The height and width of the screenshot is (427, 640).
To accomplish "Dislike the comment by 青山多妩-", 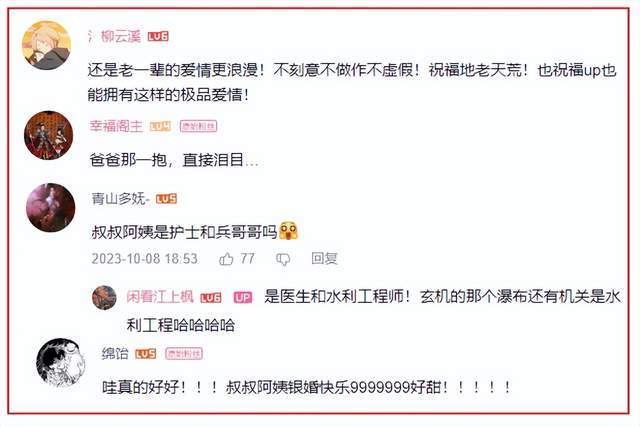I will [283, 259].
